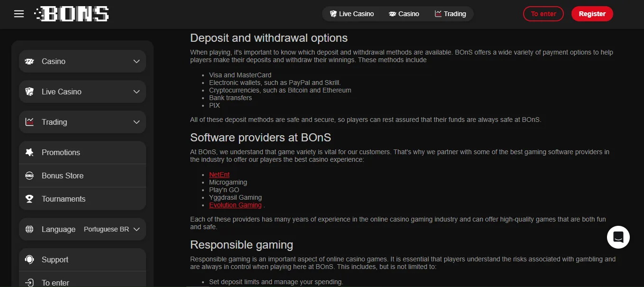This screenshot has height=287, width=644.
Task: Click the Tournaments trophy icon
Action: [x=29, y=199]
